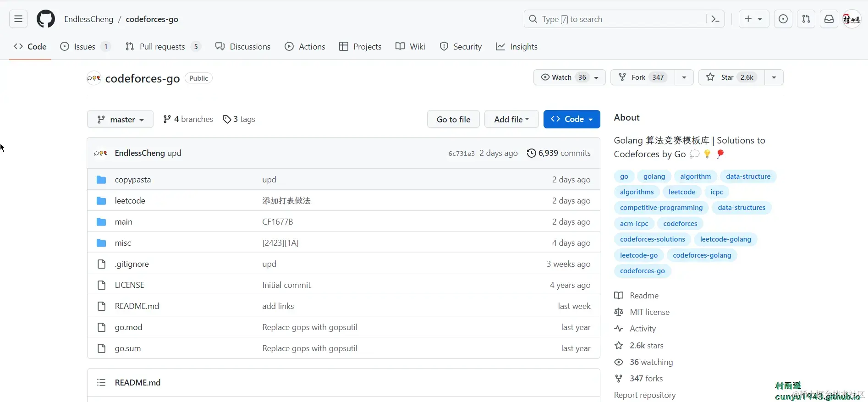Open the copypasta folder name link

tap(133, 180)
